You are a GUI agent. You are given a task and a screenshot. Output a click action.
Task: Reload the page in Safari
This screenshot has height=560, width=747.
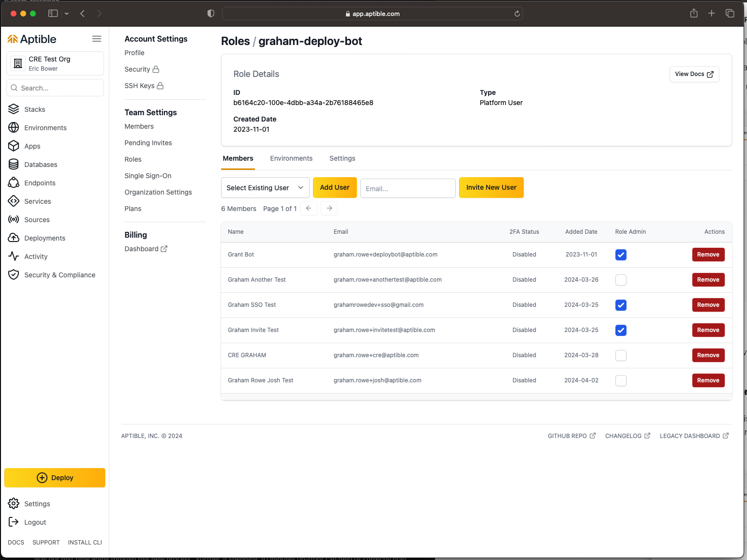point(517,14)
